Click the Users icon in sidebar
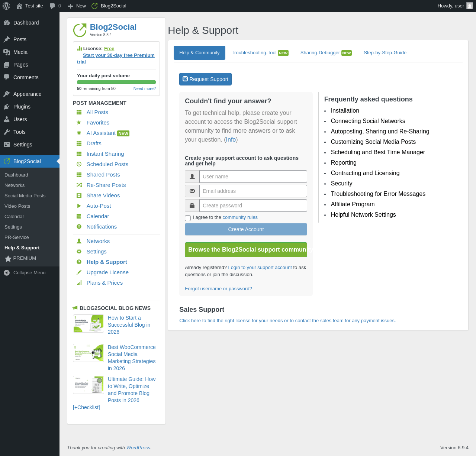The width and height of the screenshot is (476, 456). [x=7, y=119]
